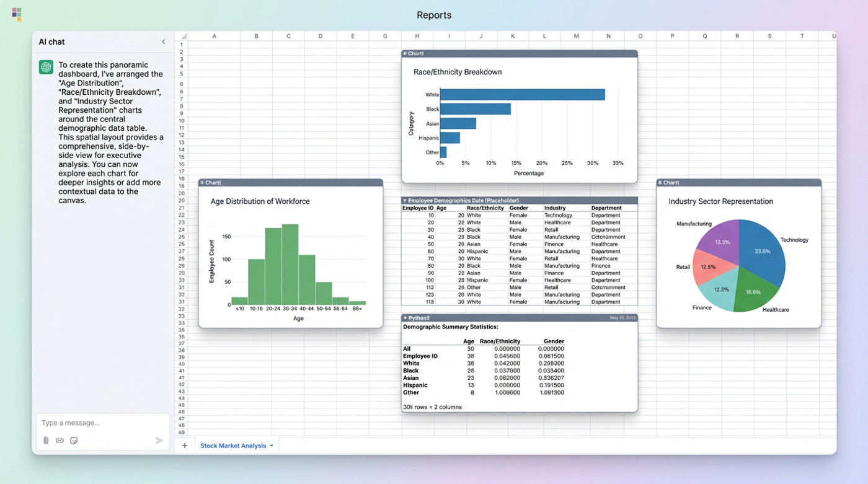Screen dimensions: 868x484
Task: Collapse the Employee Demographics table triangle
Action: [405, 201]
